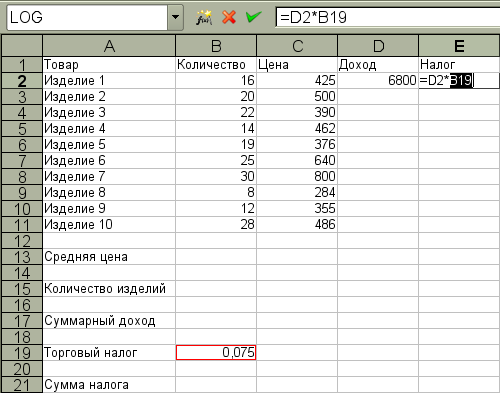Viewport: 500px width, 393px height.
Task: Click quantity cell with value 28
Action: (216, 225)
